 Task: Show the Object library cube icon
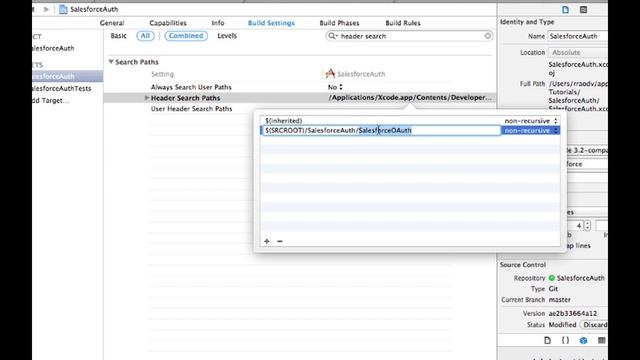583,340
